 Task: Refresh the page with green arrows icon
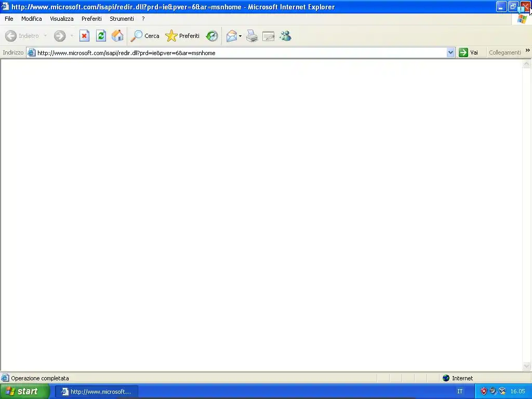[x=101, y=36]
